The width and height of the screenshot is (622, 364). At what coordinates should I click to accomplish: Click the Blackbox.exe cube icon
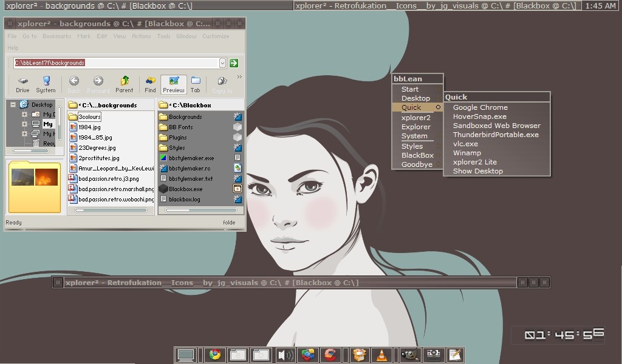click(163, 189)
